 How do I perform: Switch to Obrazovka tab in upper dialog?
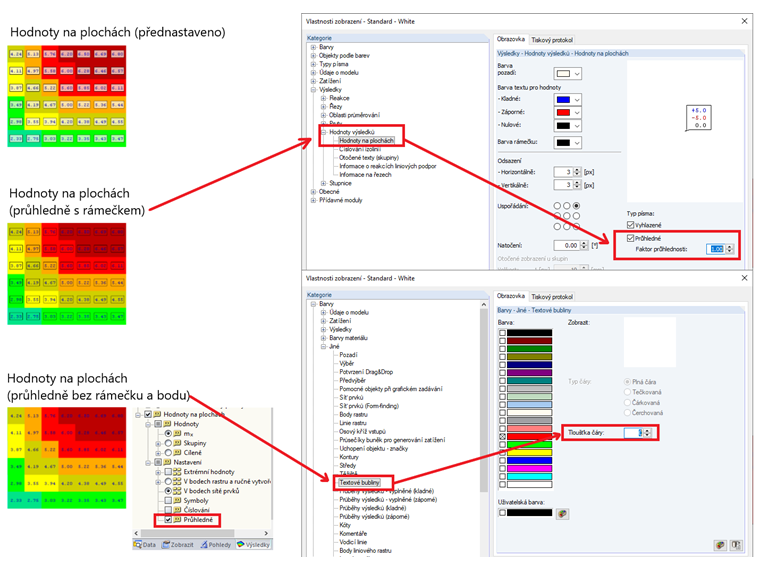pos(511,39)
